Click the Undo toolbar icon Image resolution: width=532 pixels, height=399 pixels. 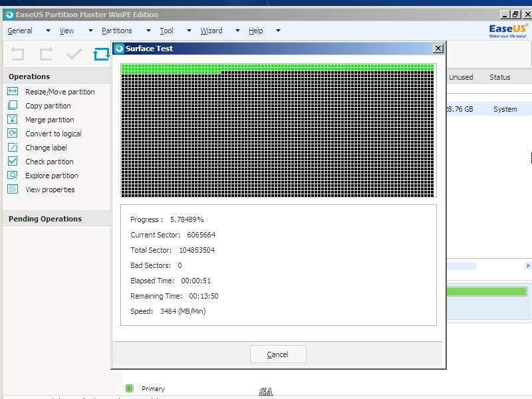(x=17, y=54)
